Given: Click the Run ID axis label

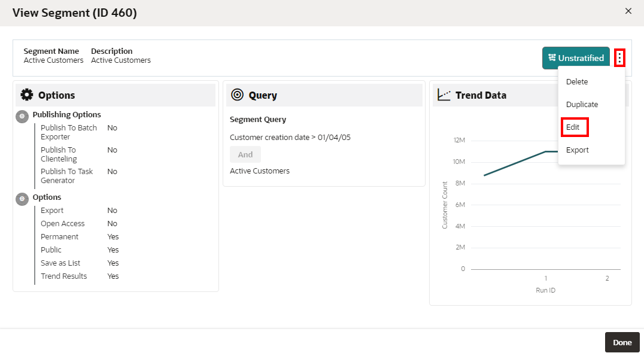Looking at the screenshot, I should [x=545, y=290].
